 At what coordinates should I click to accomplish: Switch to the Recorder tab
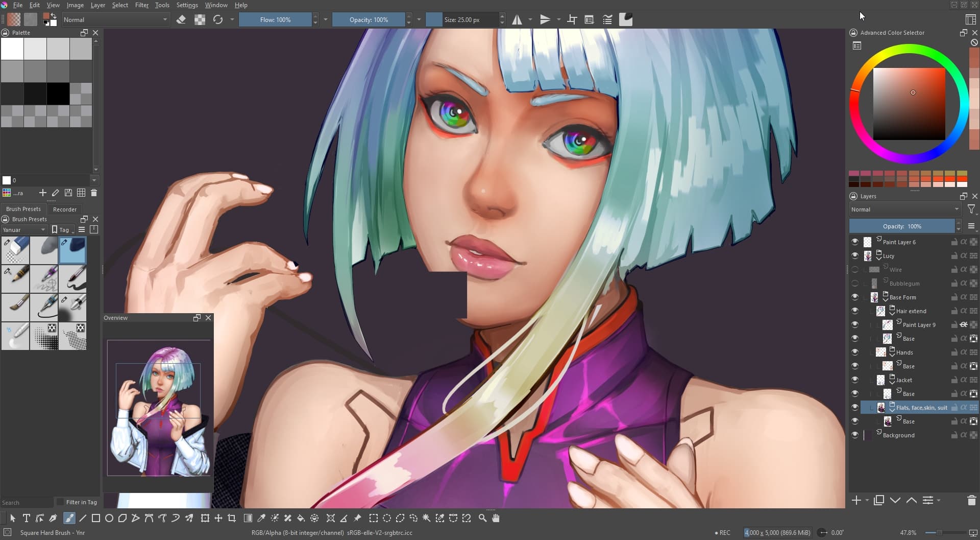tap(65, 209)
